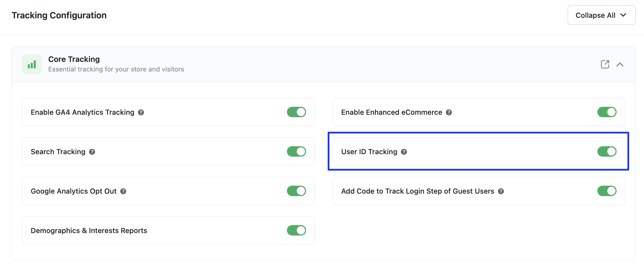
Task: Open the Collapse All dropdown
Action: pyautogui.click(x=602, y=15)
